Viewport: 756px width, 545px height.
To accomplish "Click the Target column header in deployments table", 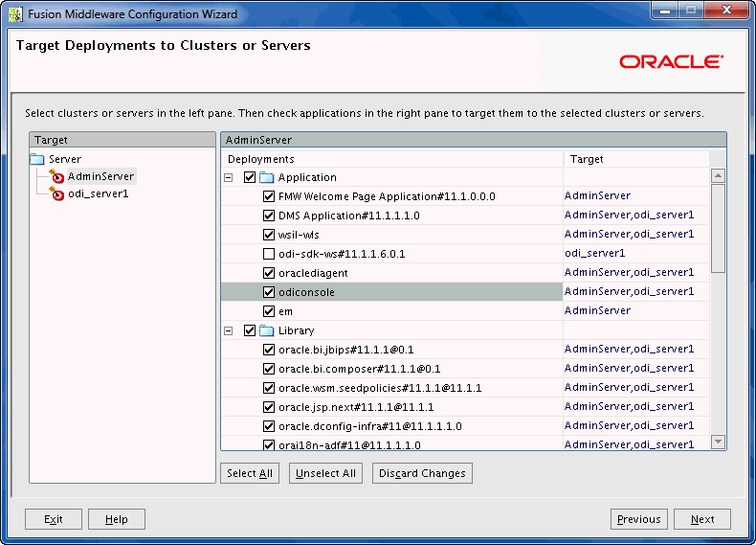I will [x=636, y=159].
